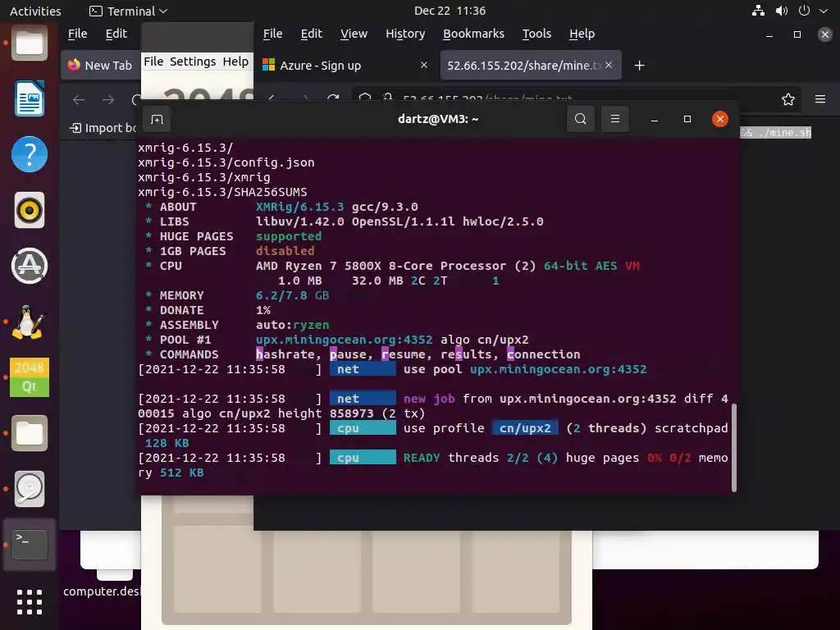The height and width of the screenshot is (630, 840).
Task: Open Help from the dock
Action: click(30, 154)
